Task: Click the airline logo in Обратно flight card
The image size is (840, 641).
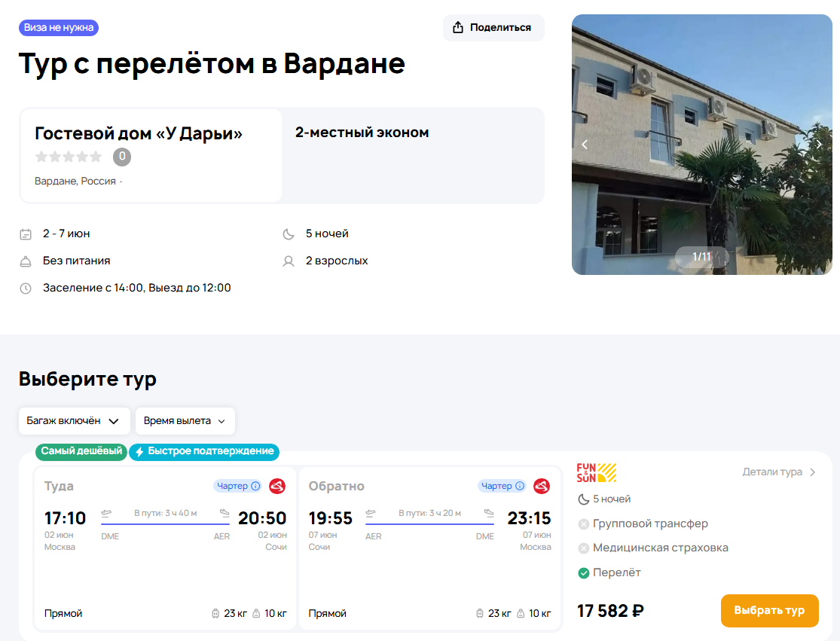Action: click(x=542, y=487)
